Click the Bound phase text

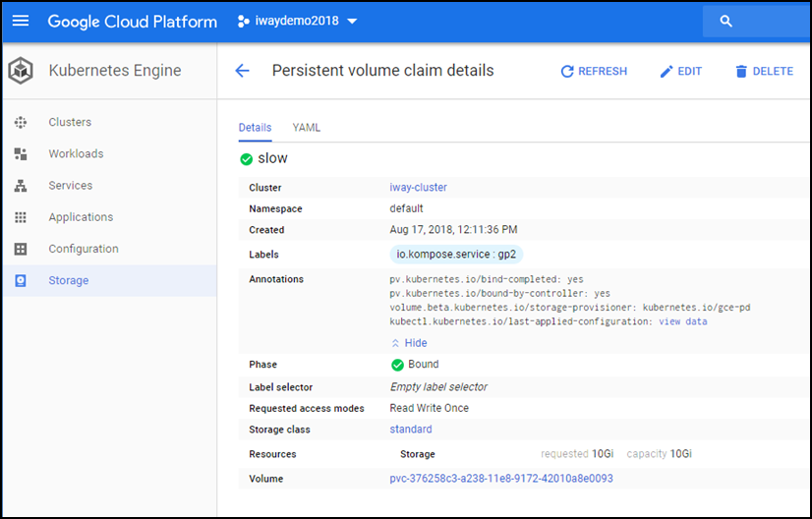pyautogui.click(x=423, y=364)
